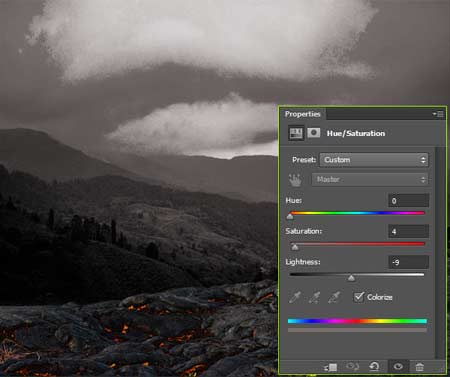The width and height of the screenshot is (450, 377).
Task: Click the rainbow color range bar
Action: [x=357, y=321]
